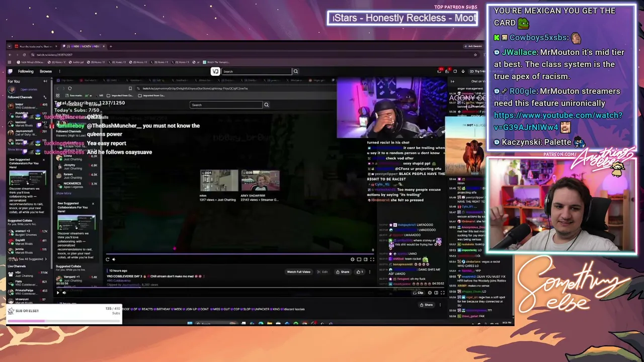Click the inner Twitch search field
The height and width of the screenshot is (362, 644).
click(226, 105)
